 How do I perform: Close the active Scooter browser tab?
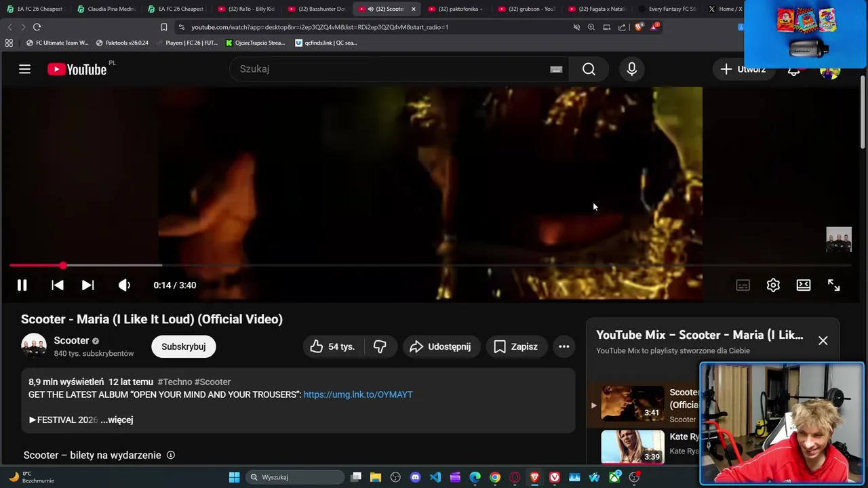pyautogui.click(x=414, y=9)
